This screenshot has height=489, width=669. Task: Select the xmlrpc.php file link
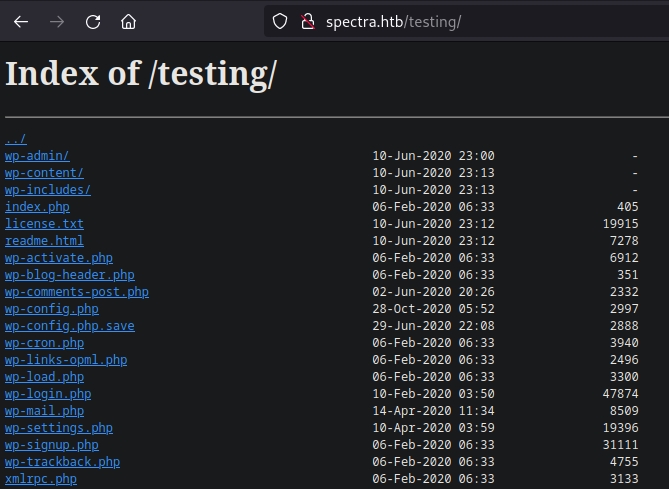[x=40, y=479]
